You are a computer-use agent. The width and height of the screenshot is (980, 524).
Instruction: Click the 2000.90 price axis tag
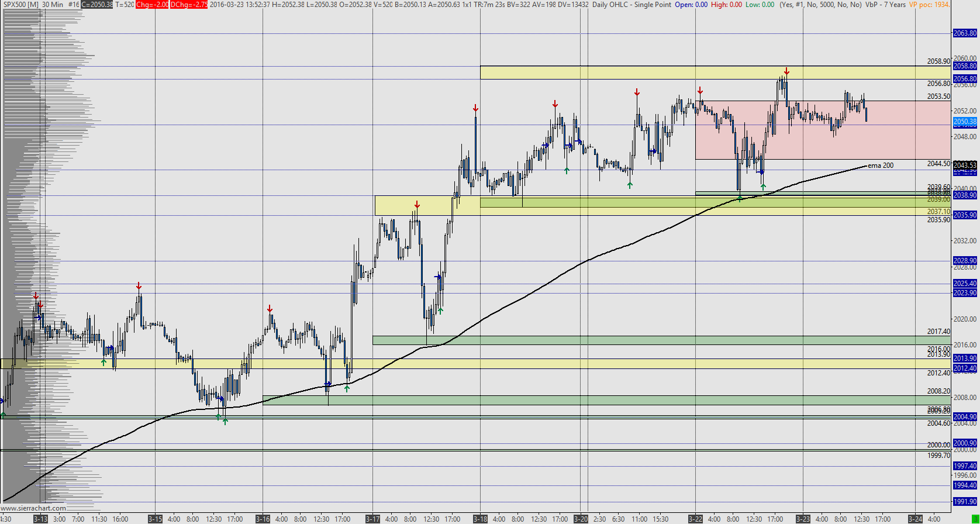tap(965, 443)
